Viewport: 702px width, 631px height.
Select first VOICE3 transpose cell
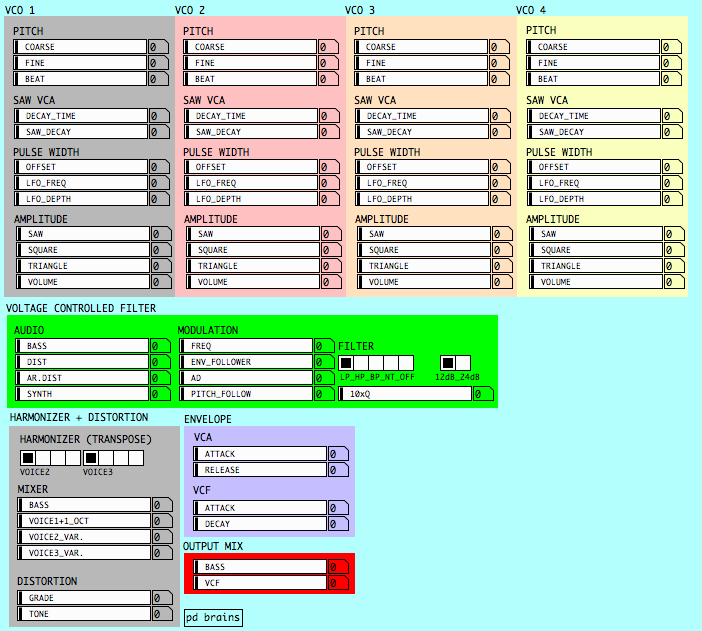tap(91, 458)
